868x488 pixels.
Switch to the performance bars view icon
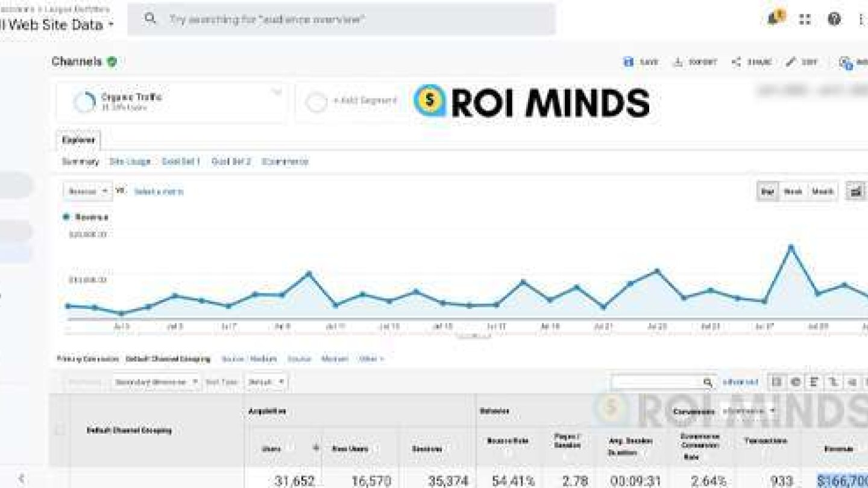coord(814,382)
